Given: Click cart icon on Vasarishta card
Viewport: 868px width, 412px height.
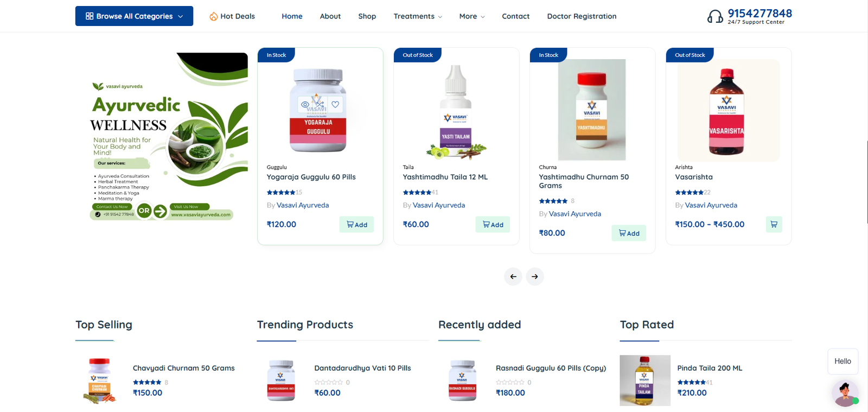Looking at the screenshot, I should pyautogui.click(x=774, y=224).
